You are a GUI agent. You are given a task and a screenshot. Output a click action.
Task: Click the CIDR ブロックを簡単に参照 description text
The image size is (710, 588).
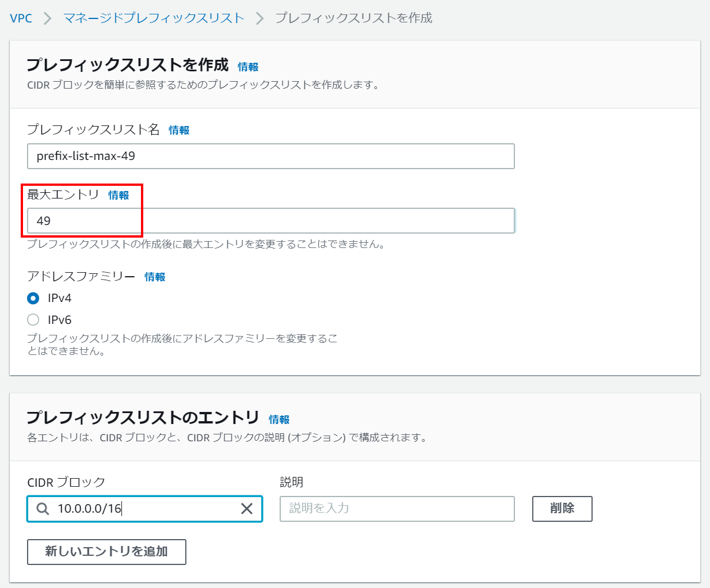[x=204, y=85]
